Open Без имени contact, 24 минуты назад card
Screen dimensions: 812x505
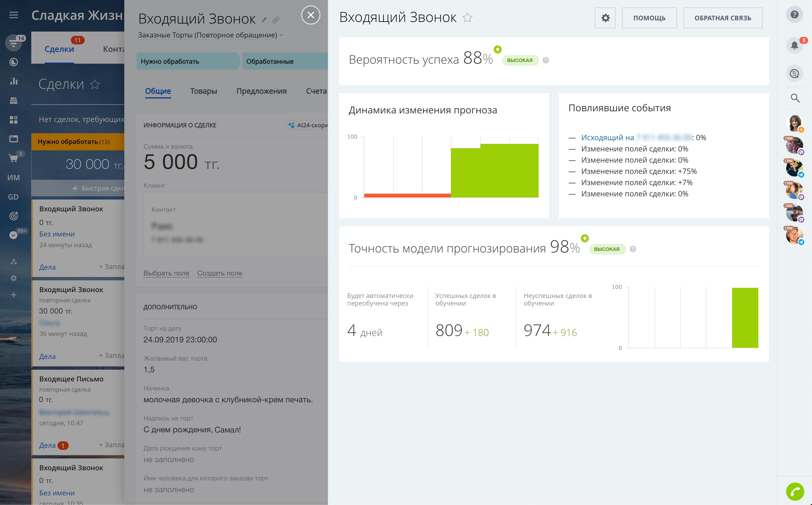click(57, 234)
